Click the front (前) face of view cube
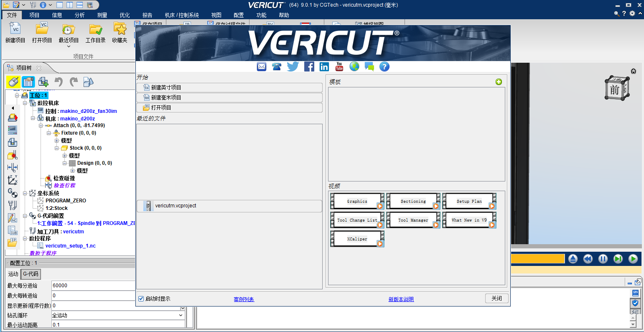 point(614,90)
